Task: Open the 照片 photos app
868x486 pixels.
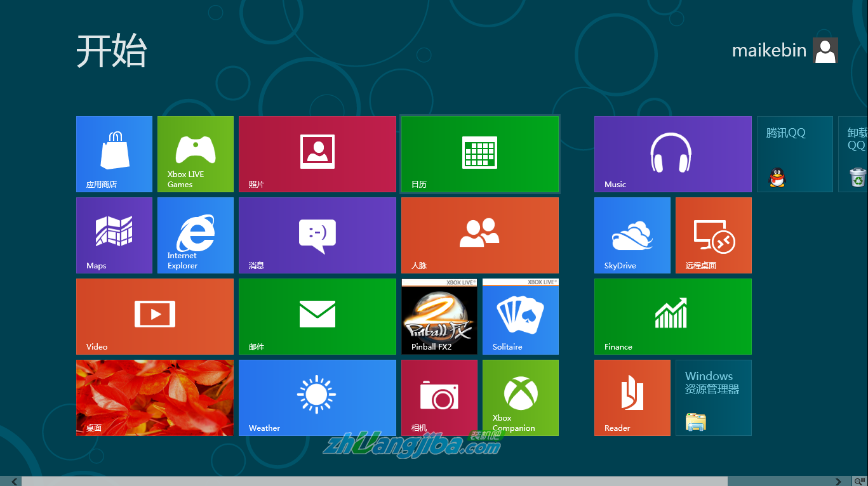Action: click(x=317, y=154)
